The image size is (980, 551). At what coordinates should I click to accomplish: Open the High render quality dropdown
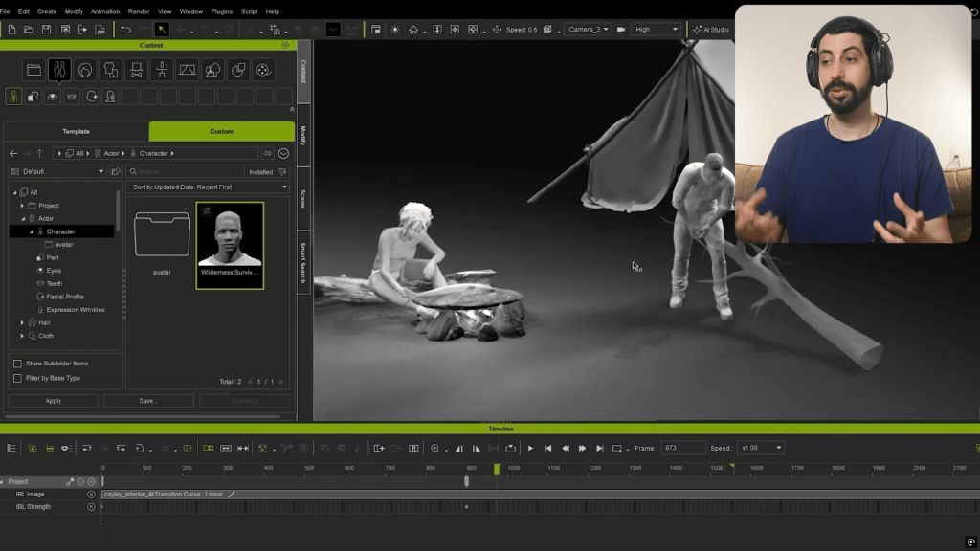coord(656,30)
